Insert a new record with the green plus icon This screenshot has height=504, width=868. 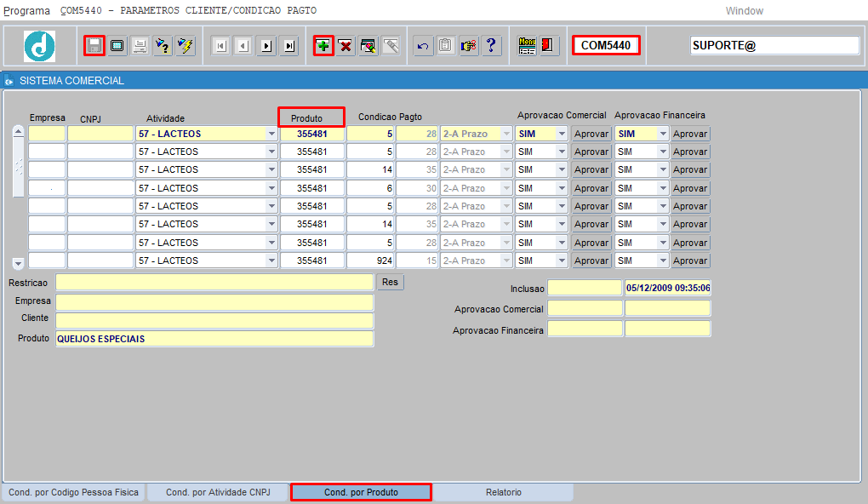(323, 45)
